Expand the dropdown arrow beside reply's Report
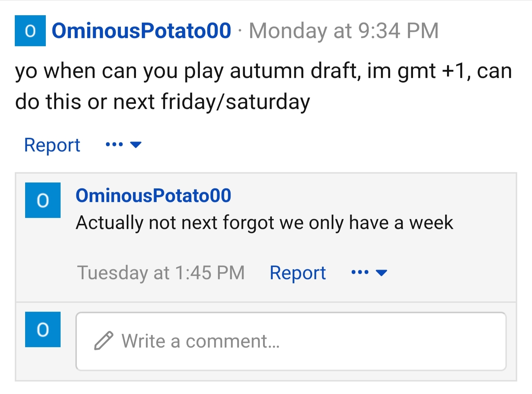 [381, 273]
